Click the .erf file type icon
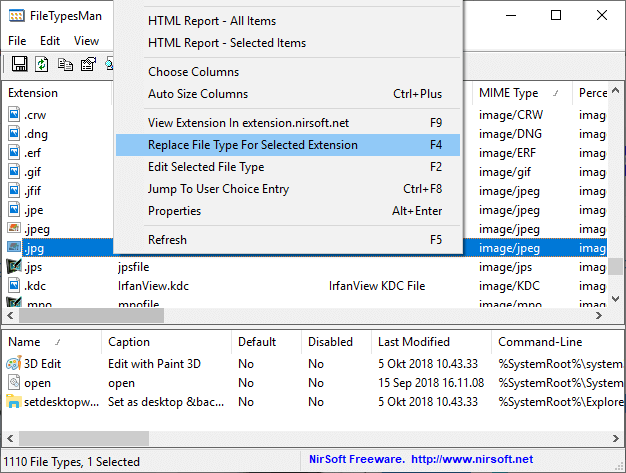This screenshot has height=473, width=626. [x=14, y=152]
